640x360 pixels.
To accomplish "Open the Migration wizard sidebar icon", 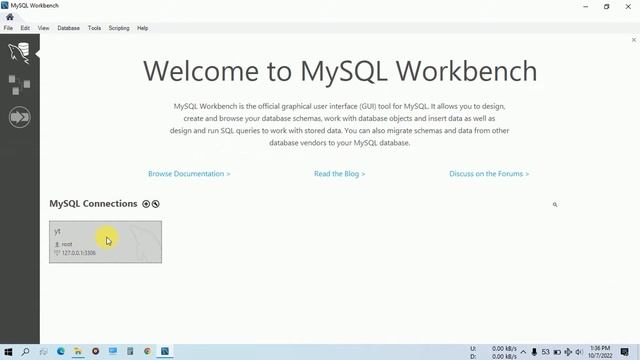I will [x=19, y=117].
